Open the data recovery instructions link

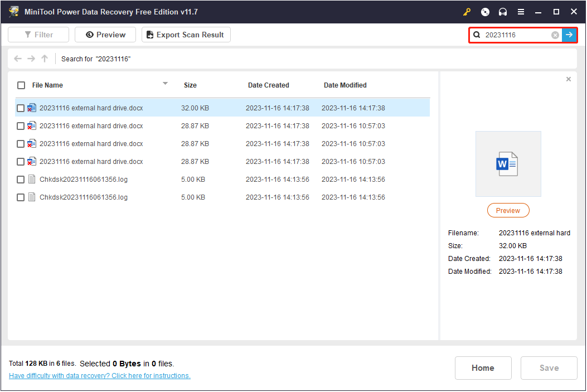[x=100, y=376]
